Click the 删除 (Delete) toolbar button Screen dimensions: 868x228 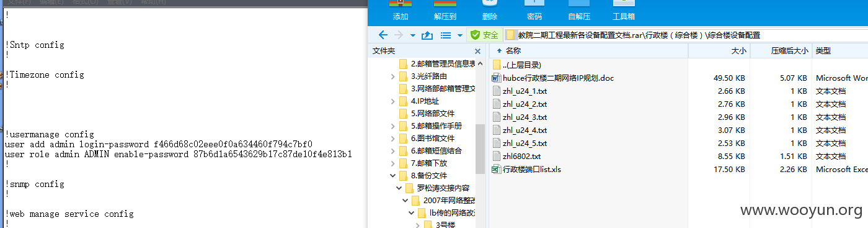pyautogui.click(x=490, y=11)
